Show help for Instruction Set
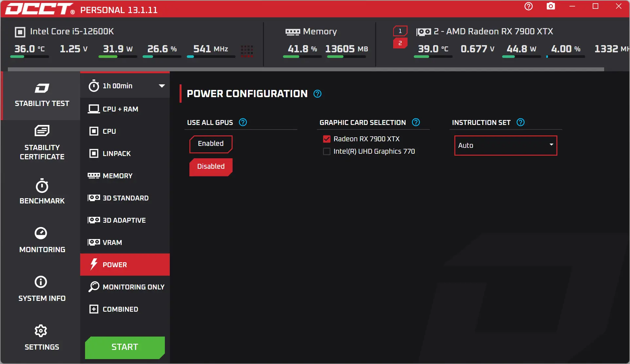The height and width of the screenshot is (364, 630). point(520,122)
